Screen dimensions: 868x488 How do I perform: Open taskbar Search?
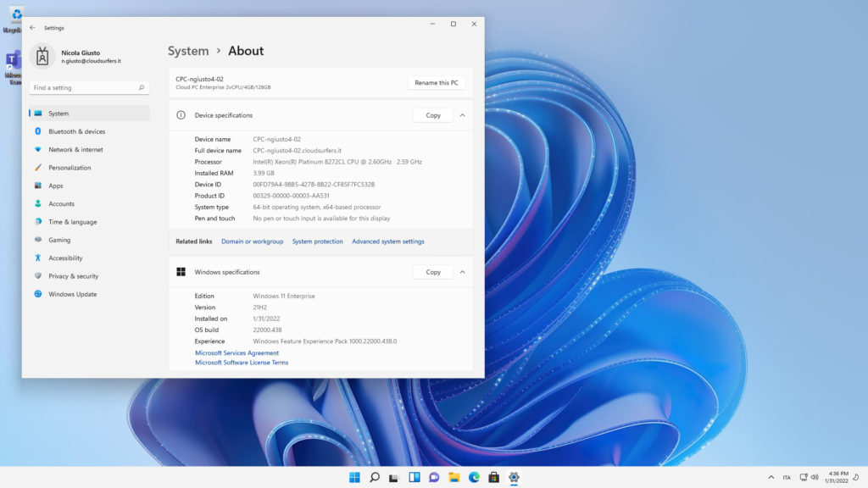(374, 477)
